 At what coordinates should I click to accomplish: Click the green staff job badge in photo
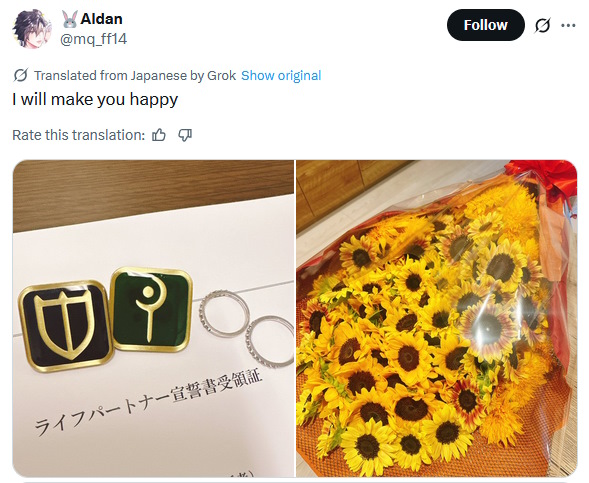point(151,309)
